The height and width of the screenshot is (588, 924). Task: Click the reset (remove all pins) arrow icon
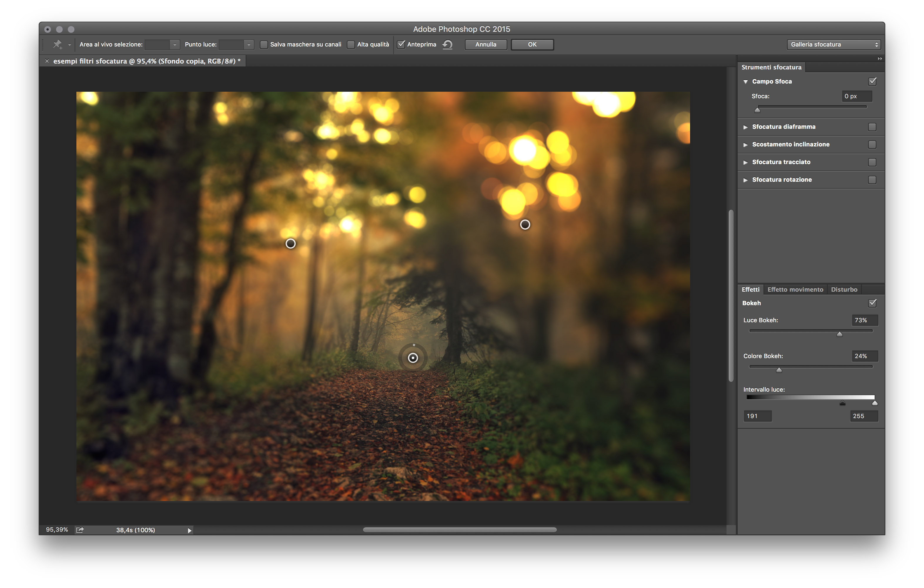(x=447, y=44)
